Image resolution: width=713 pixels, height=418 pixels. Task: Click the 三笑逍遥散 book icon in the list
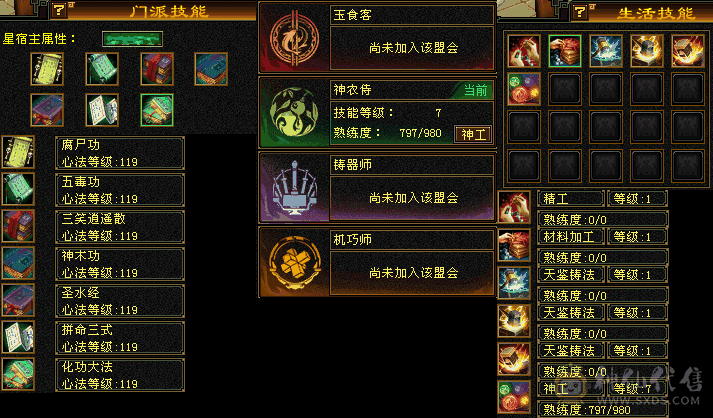(x=18, y=226)
